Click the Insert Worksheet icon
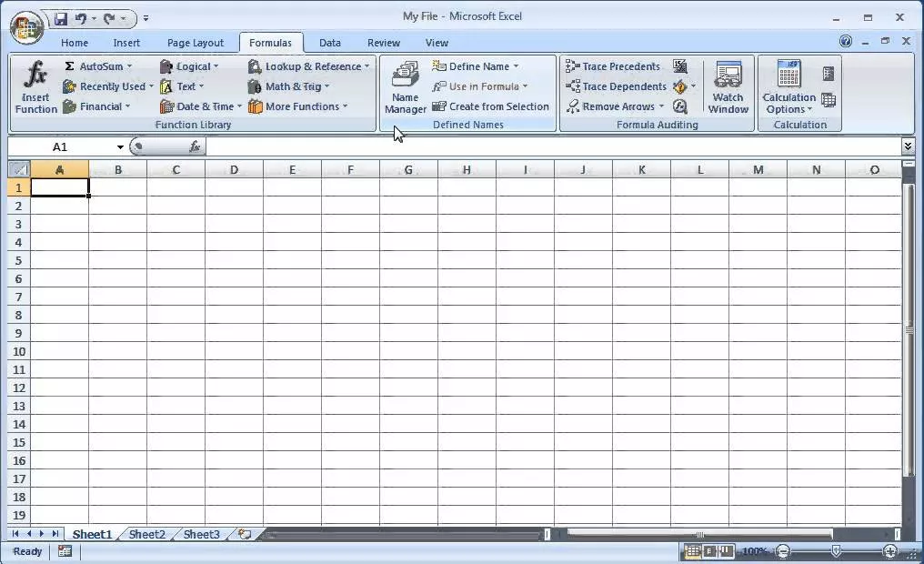Screen dimensions: 924x564 pyautogui.click(x=245, y=535)
